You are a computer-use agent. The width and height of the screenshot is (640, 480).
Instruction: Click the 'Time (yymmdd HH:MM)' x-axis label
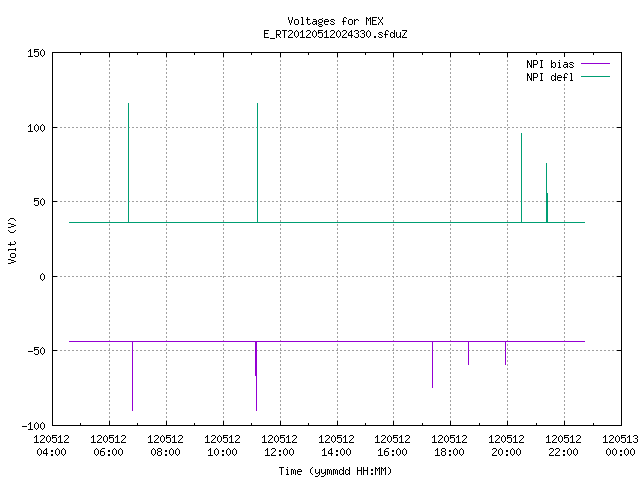click(x=335, y=471)
